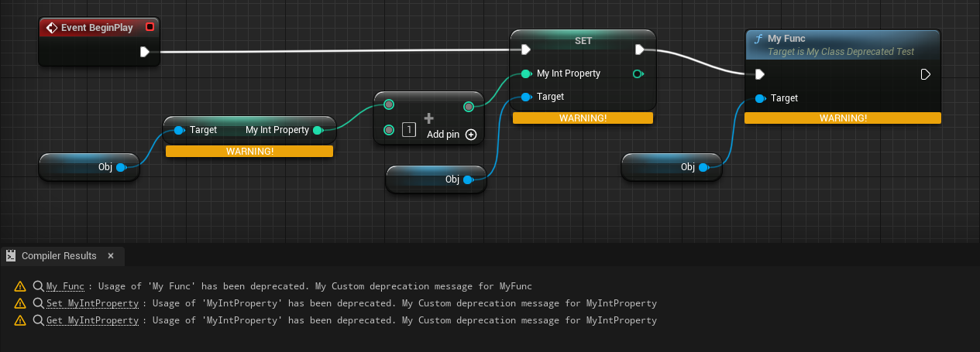Screen dimensions: 980x352
Task: Select the My Func node title
Action: (x=786, y=38)
